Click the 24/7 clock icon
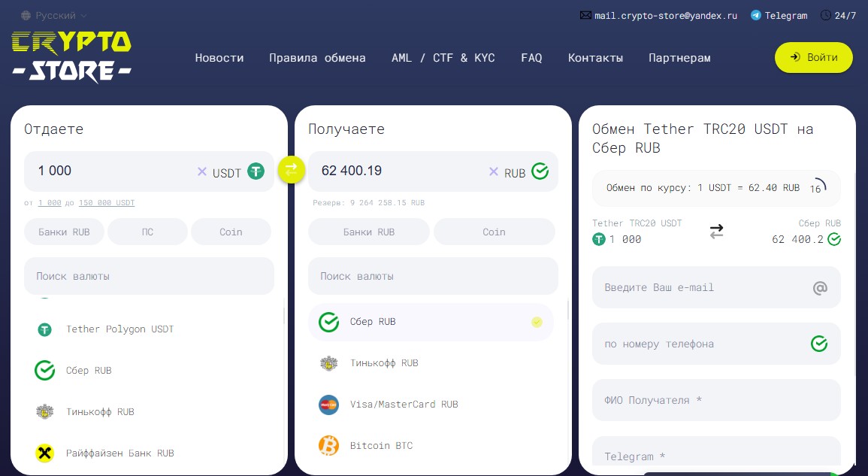 [825, 16]
